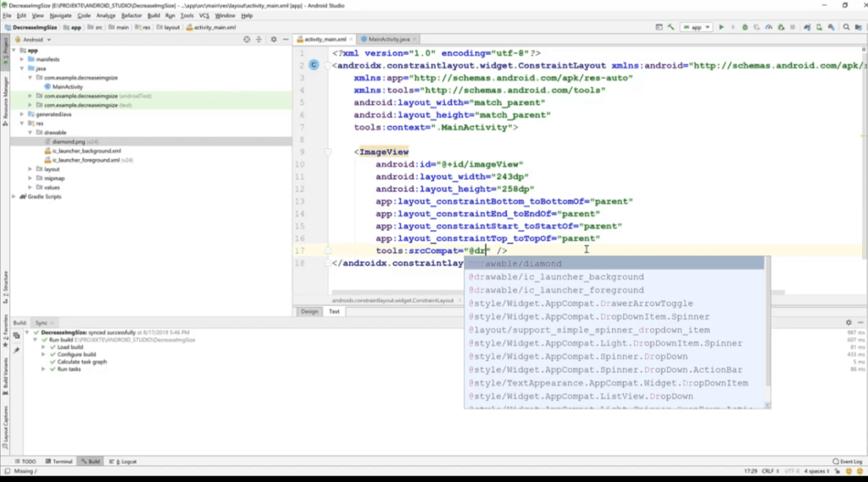Open Project panel settings gear
This screenshot has height=482, width=868.
pos(274,40)
